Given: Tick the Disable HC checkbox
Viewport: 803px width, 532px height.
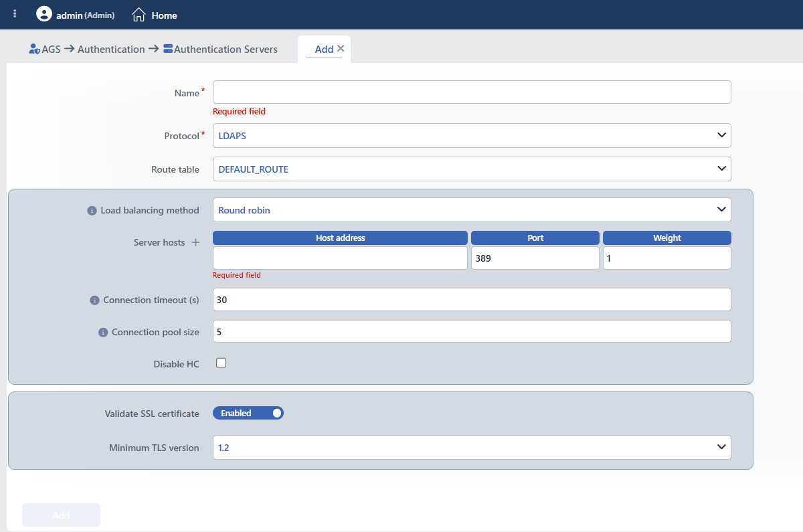Looking at the screenshot, I should click(221, 363).
